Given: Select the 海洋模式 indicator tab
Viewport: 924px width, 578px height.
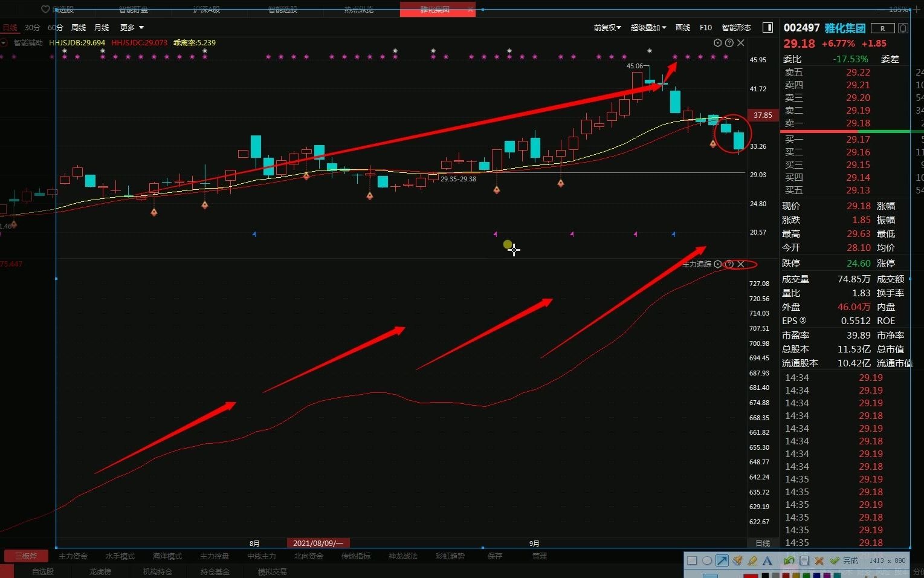Looking at the screenshot, I should (x=167, y=556).
